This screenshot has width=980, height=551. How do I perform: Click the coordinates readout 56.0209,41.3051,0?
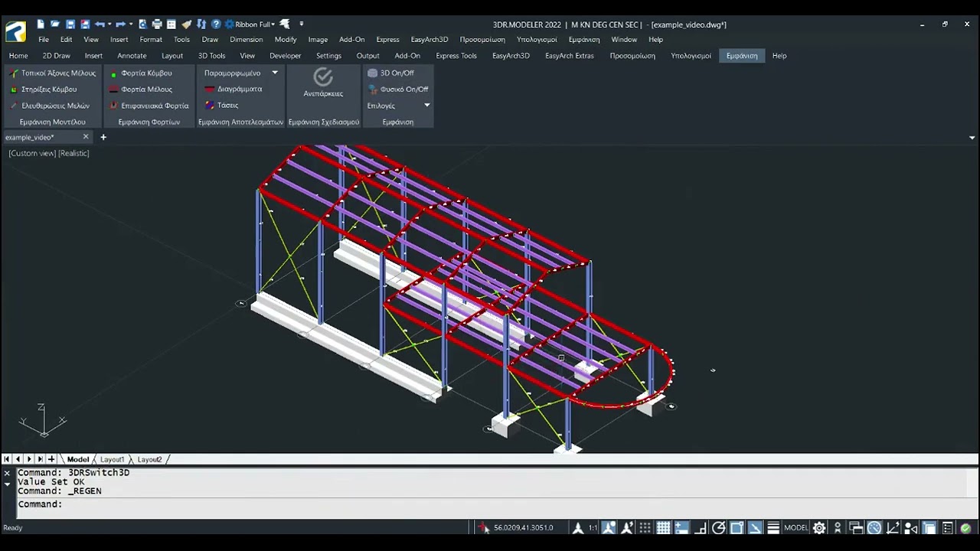tap(523, 528)
